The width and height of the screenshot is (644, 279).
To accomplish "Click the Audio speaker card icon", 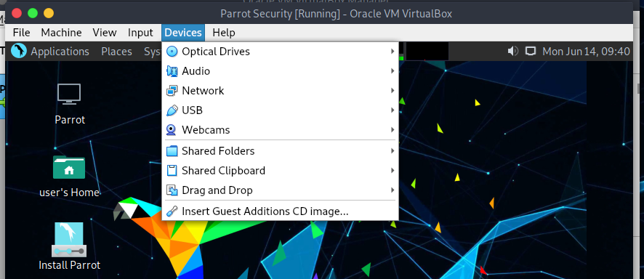I will [172, 71].
